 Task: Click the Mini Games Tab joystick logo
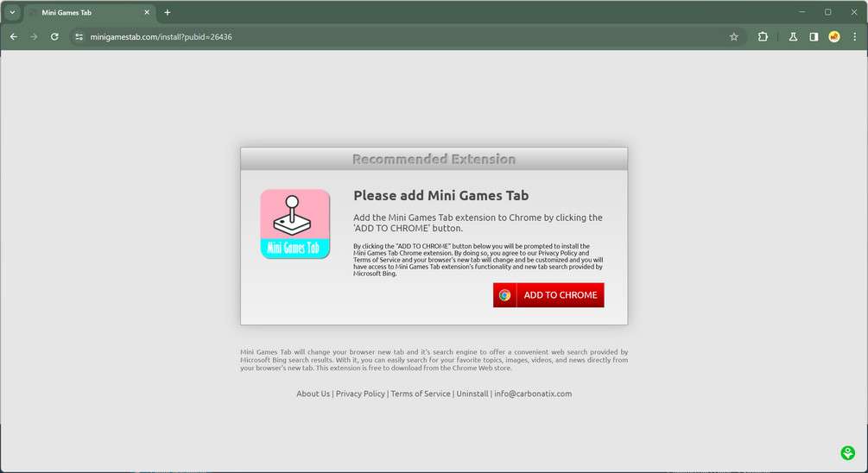[295, 224]
